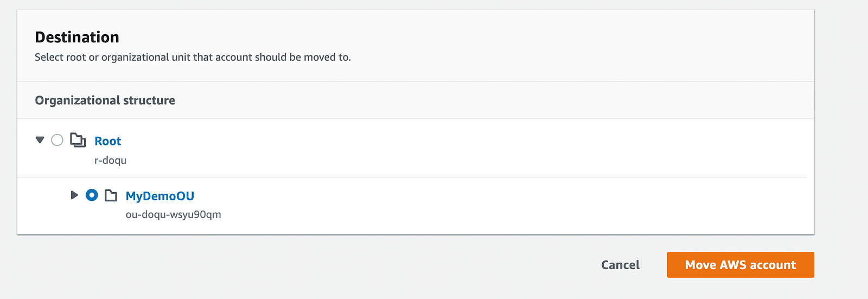This screenshot has height=299, width=868.
Task: Click the Destination heading
Action: point(77,37)
